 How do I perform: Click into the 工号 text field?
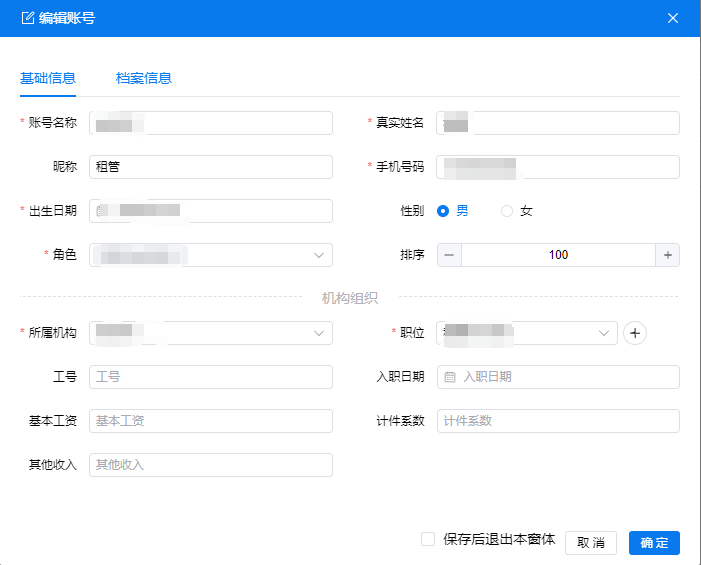pyautogui.click(x=210, y=377)
